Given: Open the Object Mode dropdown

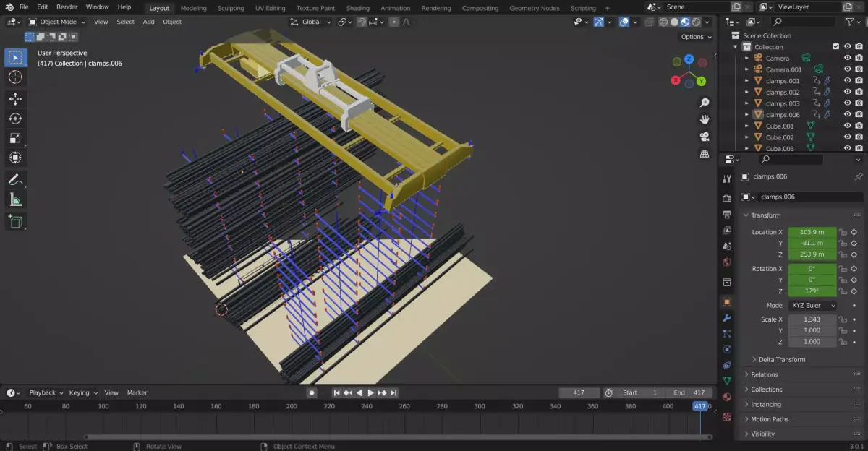Looking at the screenshot, I should [x=57, y=22].
